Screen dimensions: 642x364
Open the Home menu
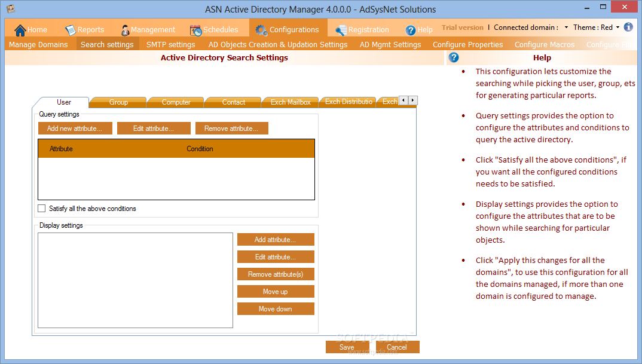tap(30, 30)
